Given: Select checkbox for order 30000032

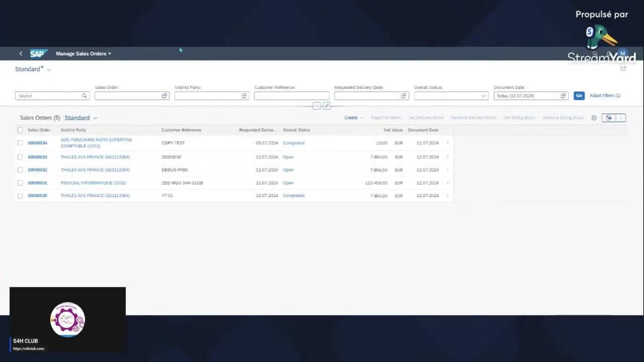Looking at the screenshot, I should coord(20,170).
